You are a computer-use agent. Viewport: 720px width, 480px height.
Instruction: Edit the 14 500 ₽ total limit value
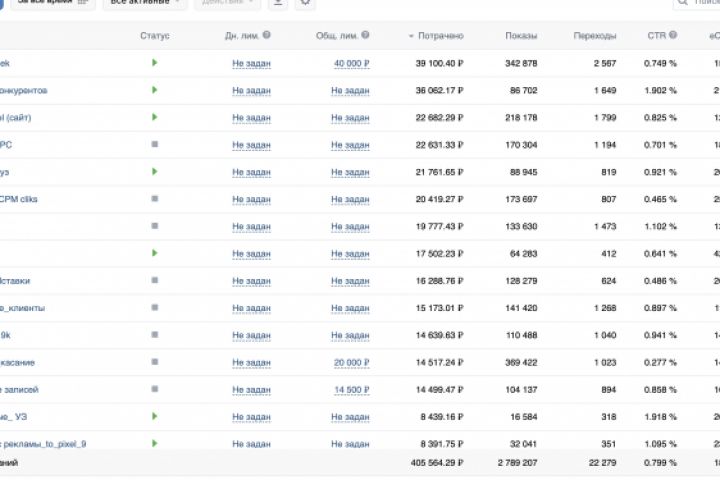click(x=351, y=389)
